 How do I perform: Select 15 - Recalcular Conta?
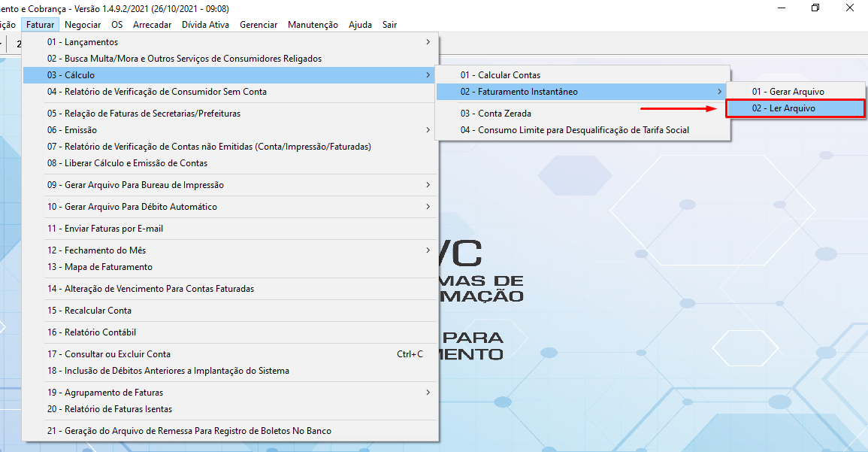pos(89,311)
